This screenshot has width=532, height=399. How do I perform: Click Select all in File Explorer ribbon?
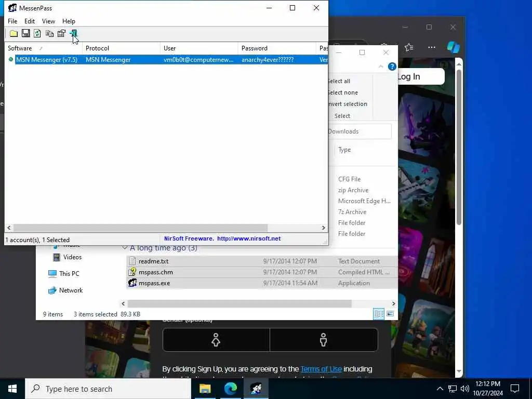[339, 81]
